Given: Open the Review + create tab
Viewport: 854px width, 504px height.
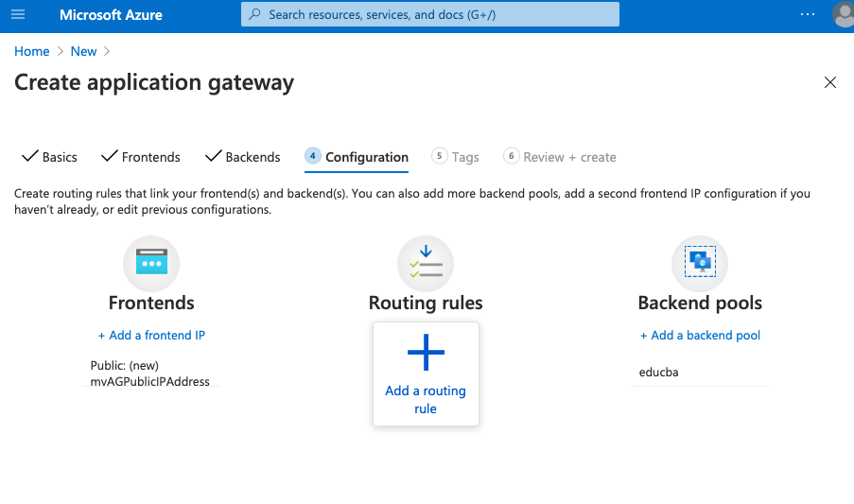Looking at the screenshot, I should click(x=561, y=157).
